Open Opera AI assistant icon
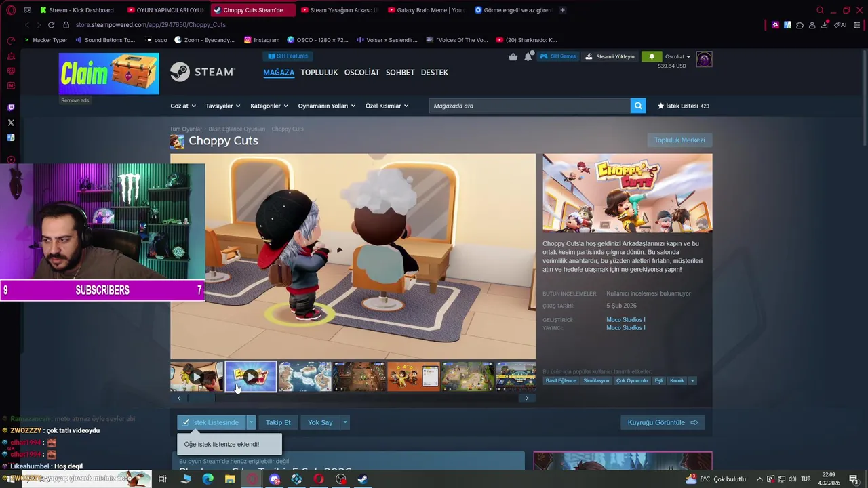Screen dimensions: 868x488 (841, 25)
